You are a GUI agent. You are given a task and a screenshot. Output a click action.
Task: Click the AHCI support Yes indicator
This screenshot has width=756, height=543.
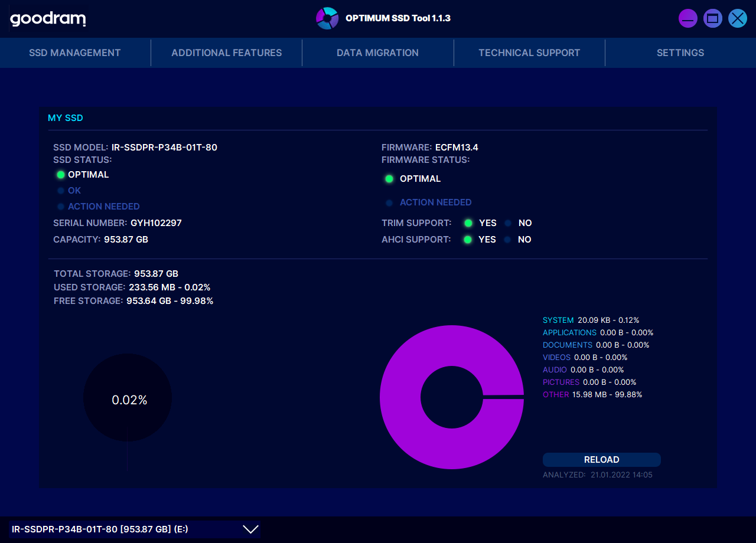[468, 240]
